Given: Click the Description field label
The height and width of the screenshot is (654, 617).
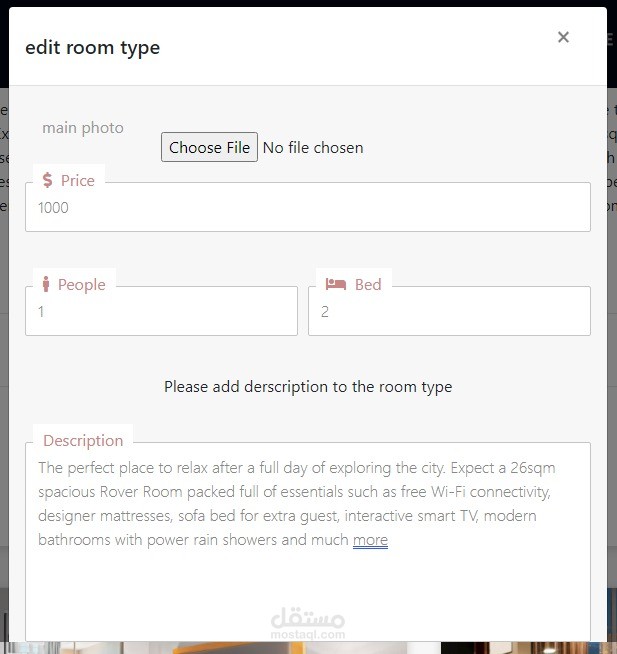Looking at the screenshot, I should 83,441.
